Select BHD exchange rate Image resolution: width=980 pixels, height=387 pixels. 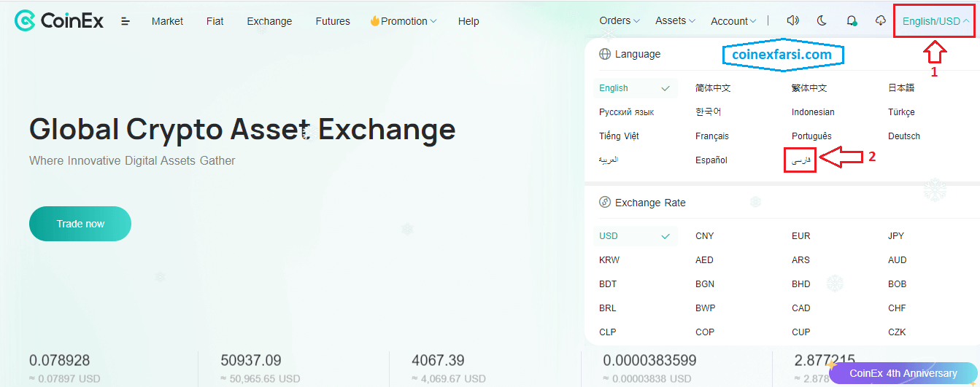pos(801,284)
